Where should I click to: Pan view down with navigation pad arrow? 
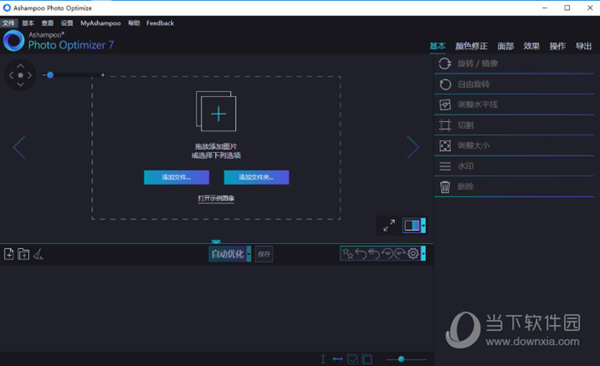20,84
